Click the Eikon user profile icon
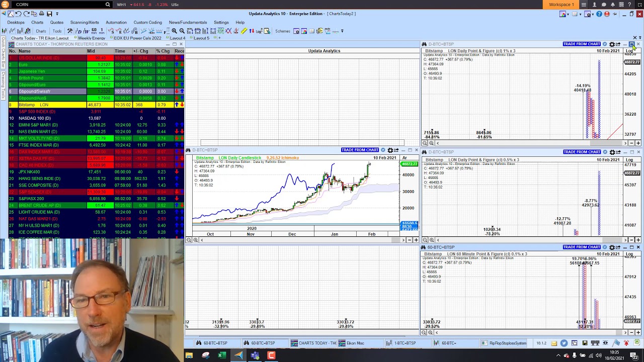Screen dimensions: 644x362 594,5
